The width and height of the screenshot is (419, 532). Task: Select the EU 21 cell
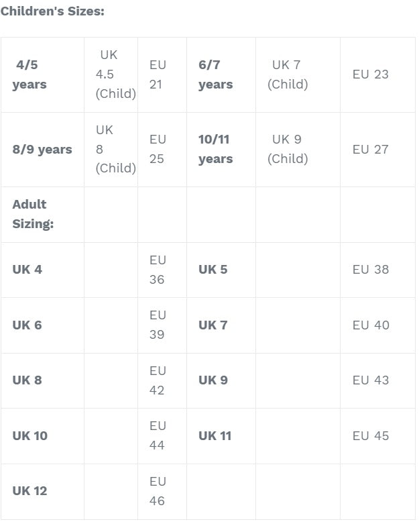tap(162, 74)
